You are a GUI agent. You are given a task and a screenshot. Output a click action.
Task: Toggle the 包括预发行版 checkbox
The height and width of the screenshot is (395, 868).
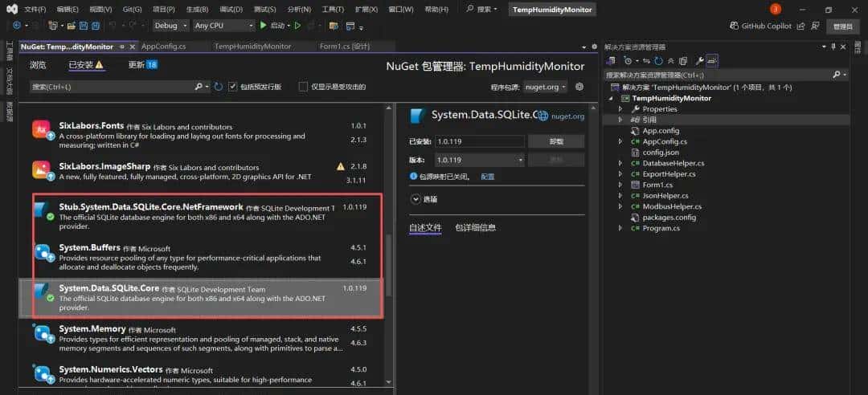pos(233,86)
